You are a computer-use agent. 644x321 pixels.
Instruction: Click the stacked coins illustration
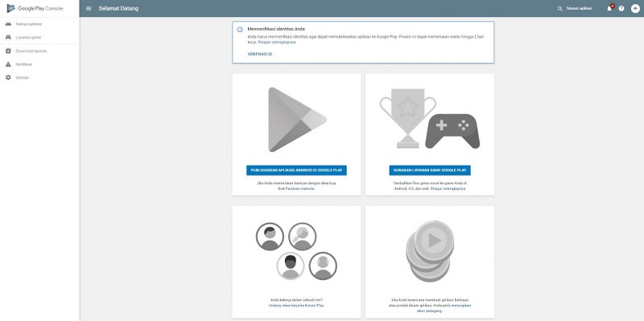tap(430, 251)
